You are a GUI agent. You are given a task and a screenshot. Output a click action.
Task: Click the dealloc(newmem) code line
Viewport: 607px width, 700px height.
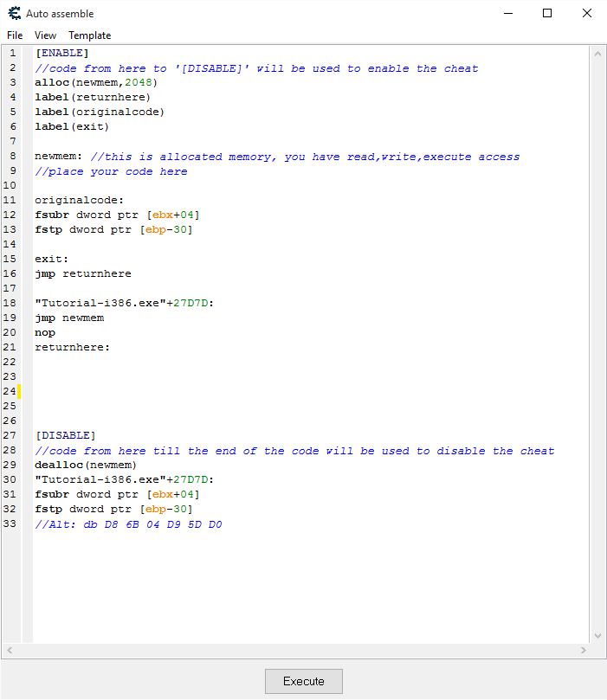point(86,465)
